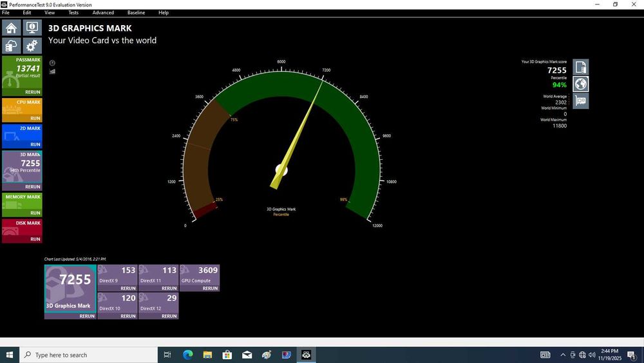Open File Explorer from the taskbar
Viewport: 644px width, 363px height.
pyautogui.click(x=207, y=355)
